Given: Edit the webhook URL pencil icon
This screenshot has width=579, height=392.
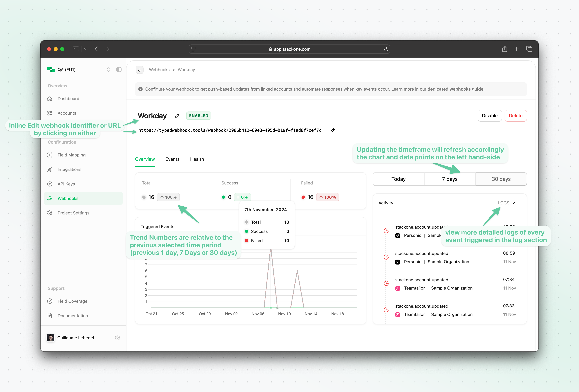Looking at the screenshot, I should pyautogui.click(x=333, y=130).
